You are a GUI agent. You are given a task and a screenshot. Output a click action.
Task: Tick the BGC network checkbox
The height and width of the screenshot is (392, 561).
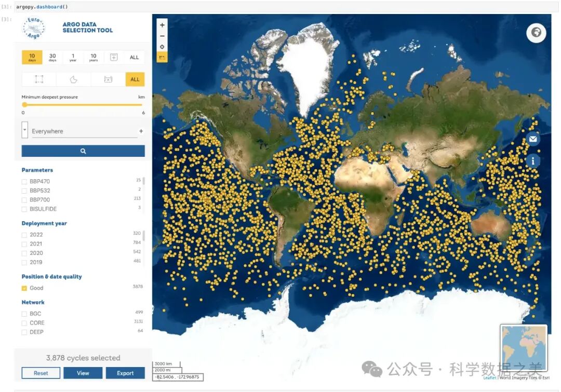pyautogui.click(x=24, y=314)
